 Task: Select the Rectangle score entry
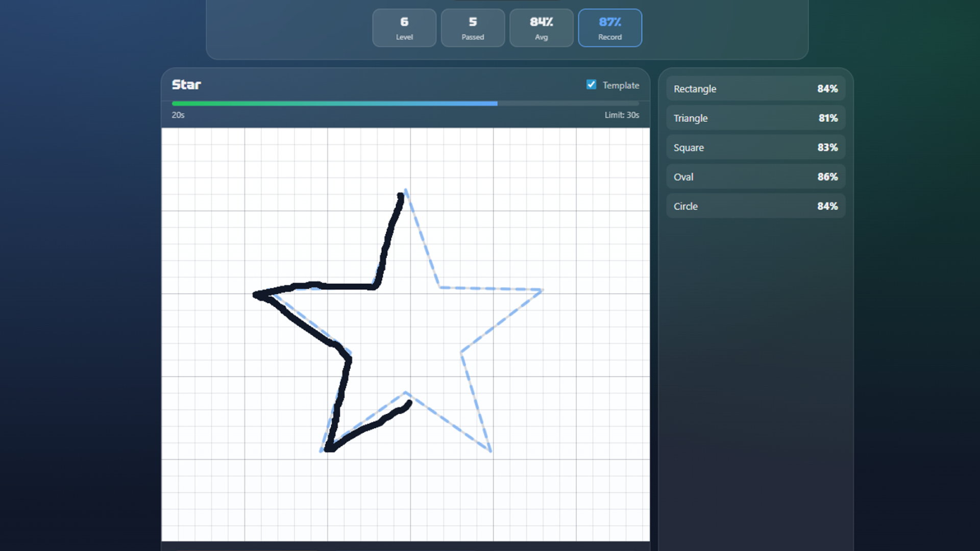point(755,88)
